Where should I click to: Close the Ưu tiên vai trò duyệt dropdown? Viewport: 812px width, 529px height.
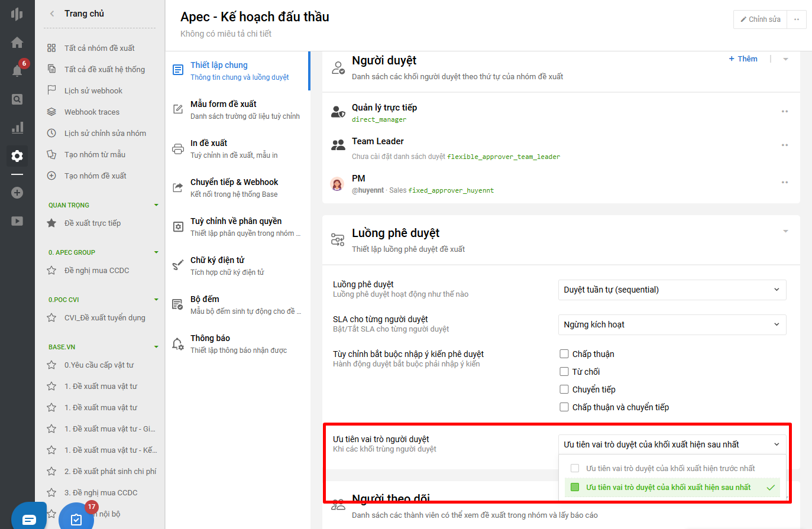[x=672, y=444]
